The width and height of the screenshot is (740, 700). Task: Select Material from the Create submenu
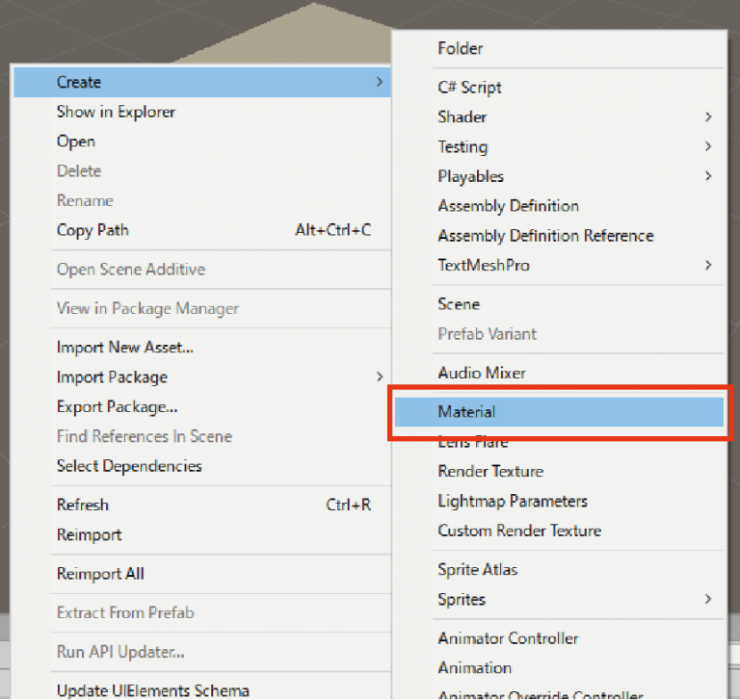coord(467,412)
